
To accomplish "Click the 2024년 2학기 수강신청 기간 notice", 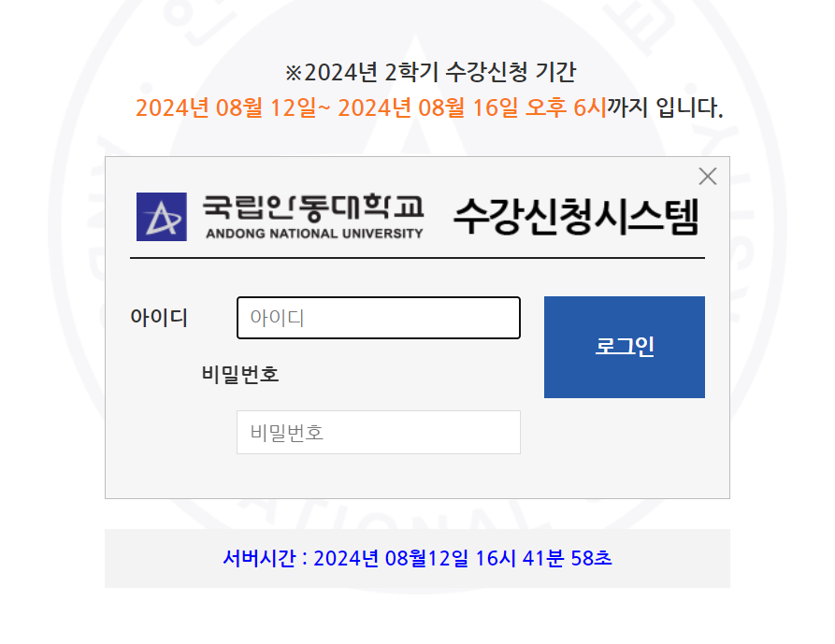I will (x=430, y=72).
